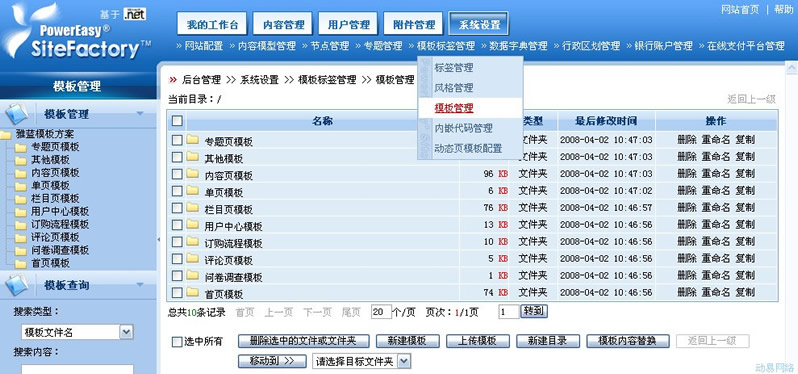
Task: Click tree folder icon beside 用户中心模板
Action: 20,212
